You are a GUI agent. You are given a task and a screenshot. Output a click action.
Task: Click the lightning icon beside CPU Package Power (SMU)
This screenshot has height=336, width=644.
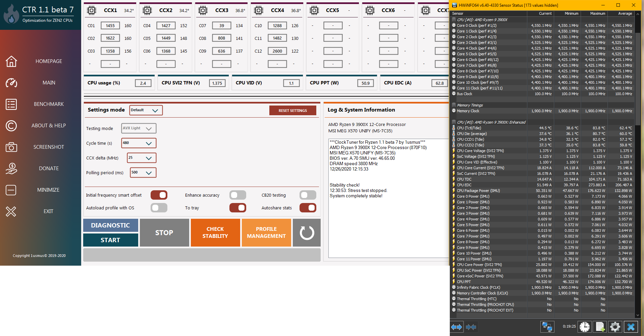454,191
